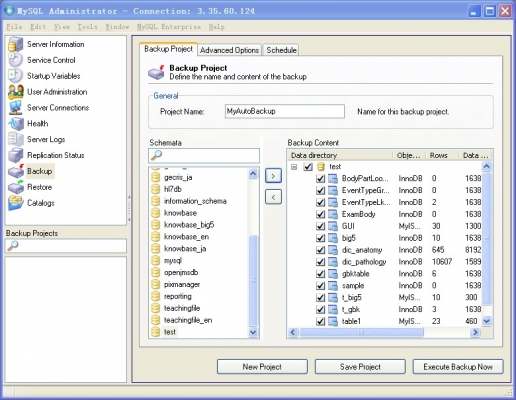Screen dimensions: 516x400
Task: Open the Health monitor icon
Action: (x=16, y=124)
